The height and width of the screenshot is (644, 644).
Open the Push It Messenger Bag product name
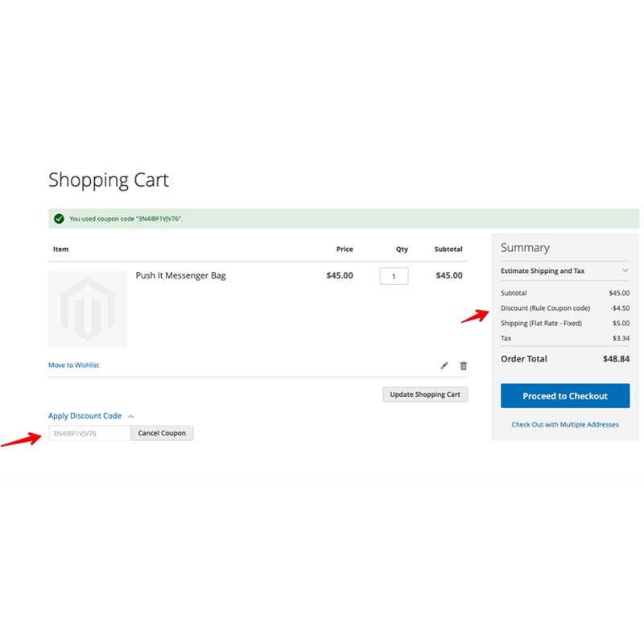[x=180, y=275]
